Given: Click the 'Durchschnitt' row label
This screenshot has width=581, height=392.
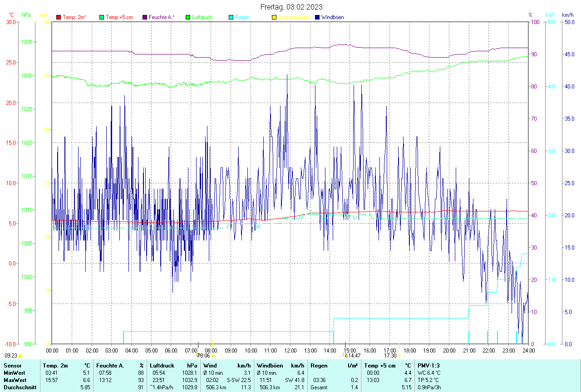Looking at the screenshot, I should tap(20, 387).
